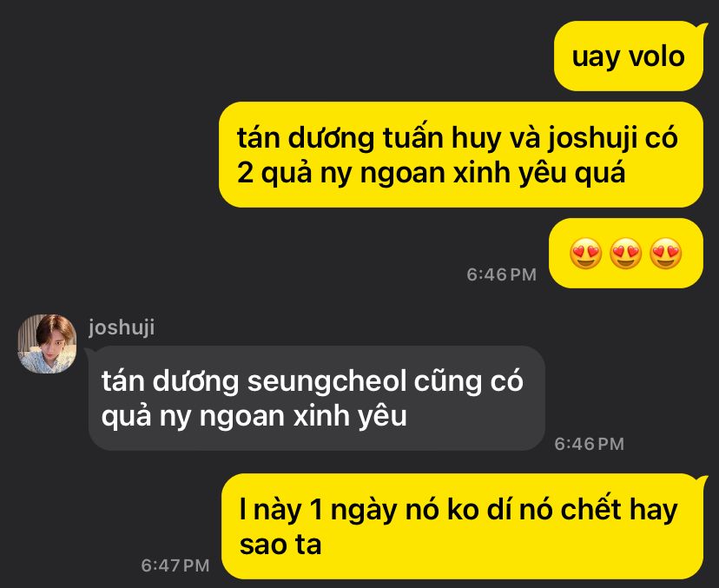Tap the 6:47 PM timestamp

(175, 565)
